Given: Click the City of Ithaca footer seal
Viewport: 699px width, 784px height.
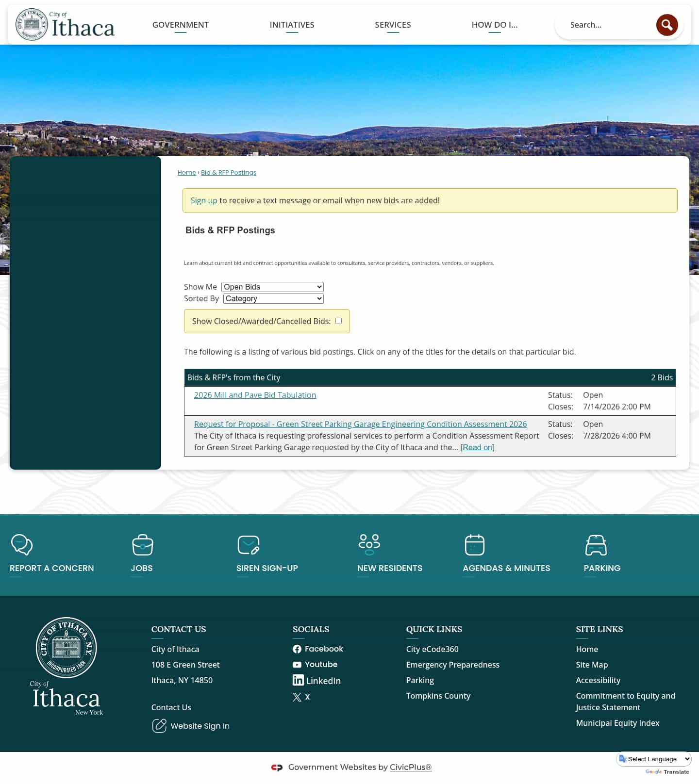Looking at the screenshot, I should coord(67,648).
